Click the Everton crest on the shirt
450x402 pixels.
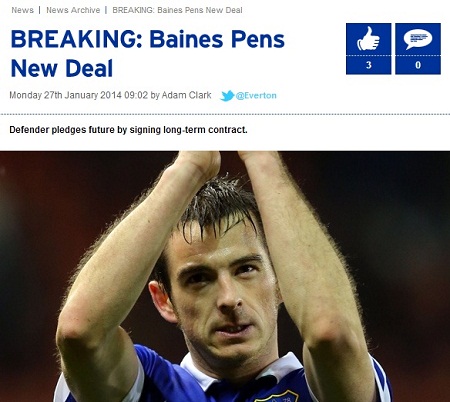click(x=276, y=397)
